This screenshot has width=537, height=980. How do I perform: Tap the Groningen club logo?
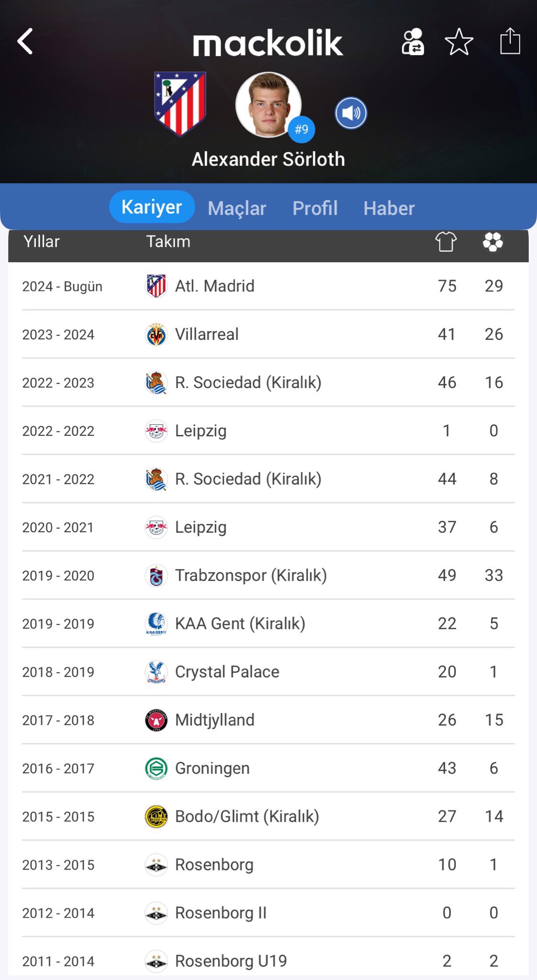[x=156, y=768]
